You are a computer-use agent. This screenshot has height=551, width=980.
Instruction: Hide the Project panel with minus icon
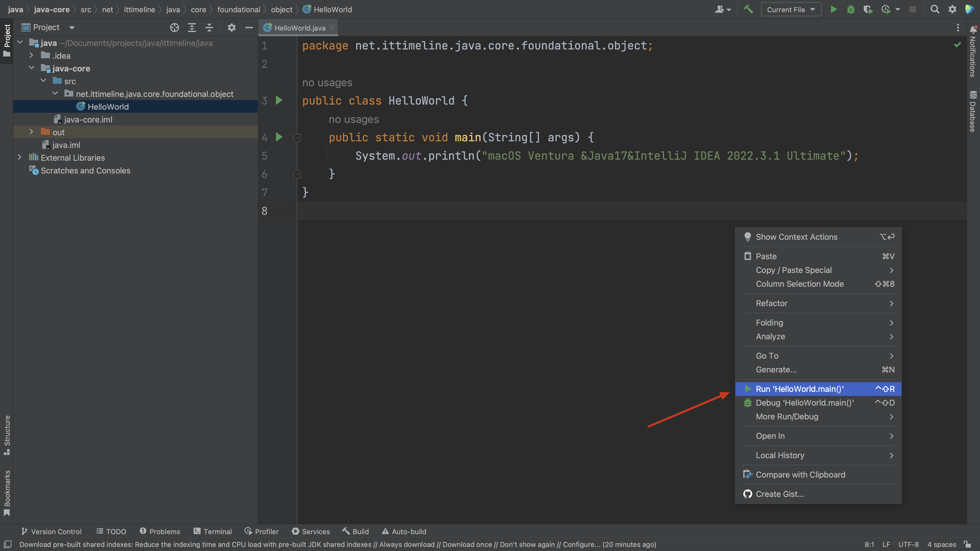click(x=249, y=27)
